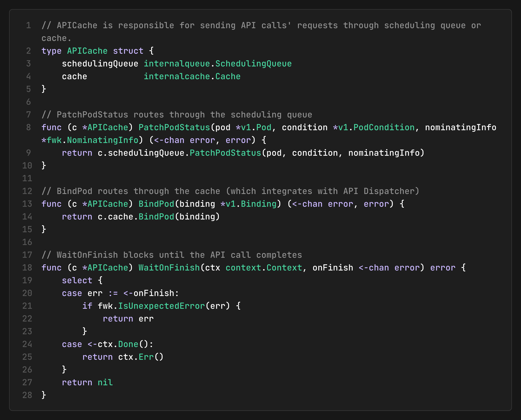Click line number 10 in gutter
The height and width of the screenshot is (420, 521).
click(x=27, y=166)
